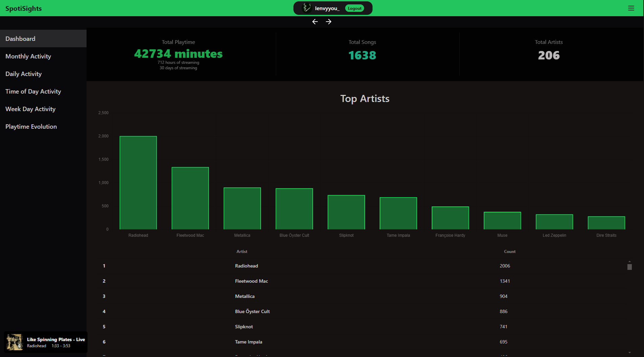Viewport: 644px width, 357px height.
Task: Select the Metallica row in table
Action: [245, 296]
